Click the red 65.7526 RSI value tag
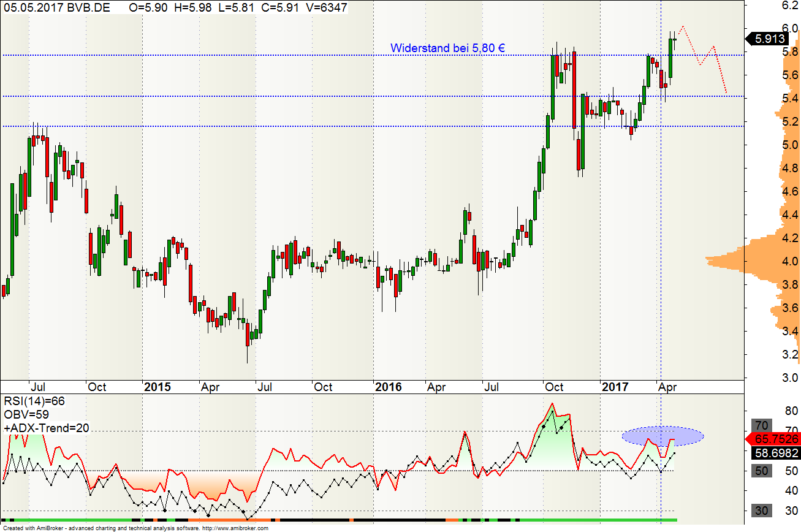This screenshot has width=801, height=532. 772,439
